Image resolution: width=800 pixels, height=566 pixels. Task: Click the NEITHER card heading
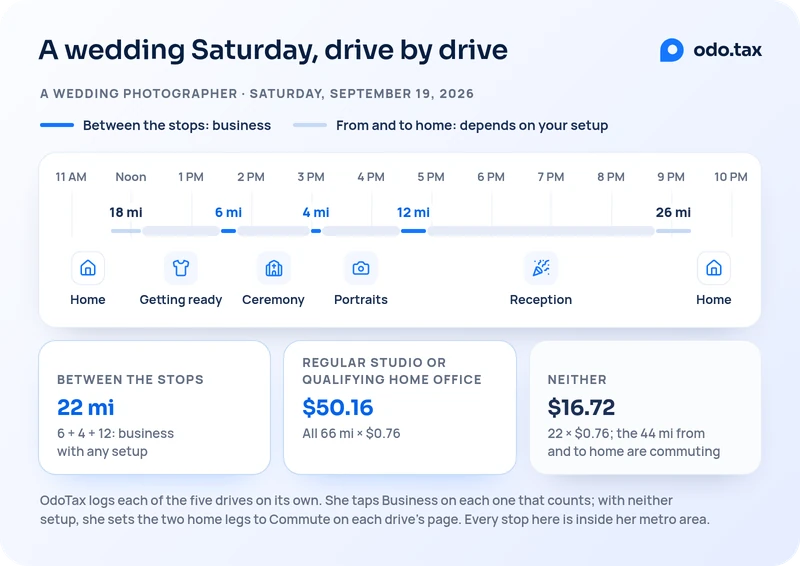click(x=577, y=380)
